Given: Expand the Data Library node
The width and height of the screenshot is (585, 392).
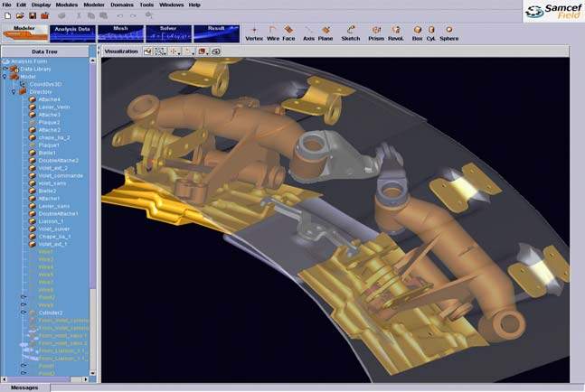Looking at the screenshot, I should coord(5,69).
